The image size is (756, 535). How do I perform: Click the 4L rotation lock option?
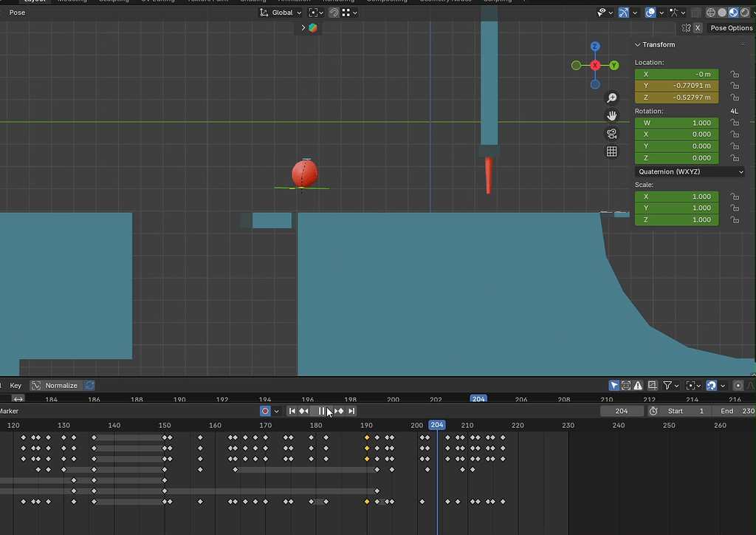pos(735,111)
